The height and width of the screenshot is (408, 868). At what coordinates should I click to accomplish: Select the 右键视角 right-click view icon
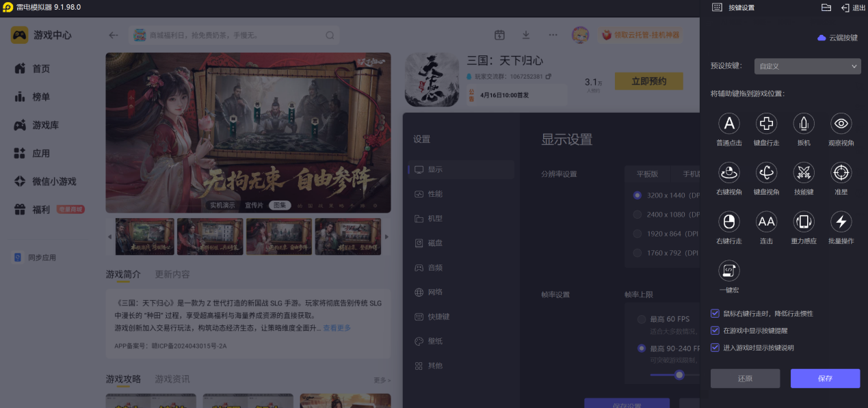(729, 172)
